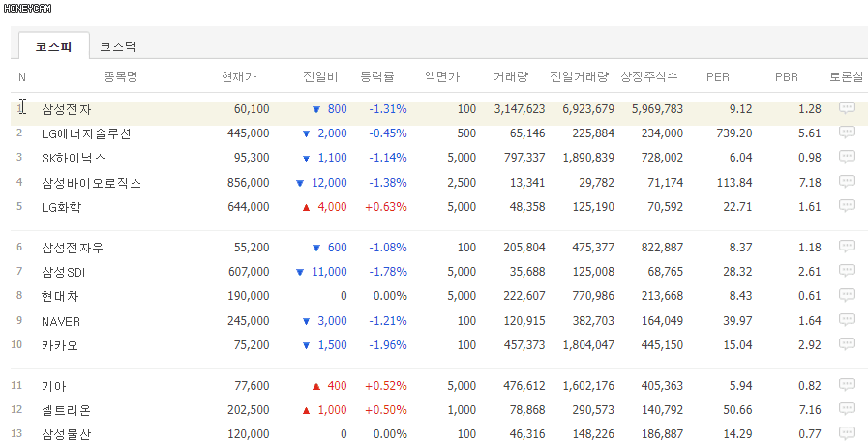Open the discussion room icon for 현대차
Image resolution: width=868 pixels, height=442 pixels.
847,295
